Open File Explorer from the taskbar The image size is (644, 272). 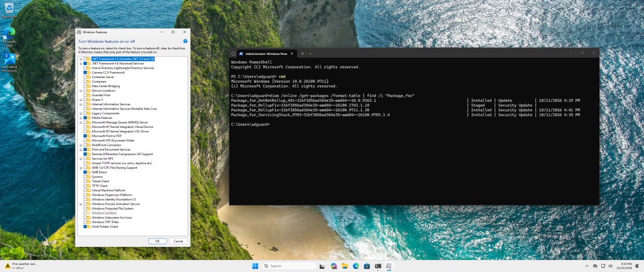point(345,266)
